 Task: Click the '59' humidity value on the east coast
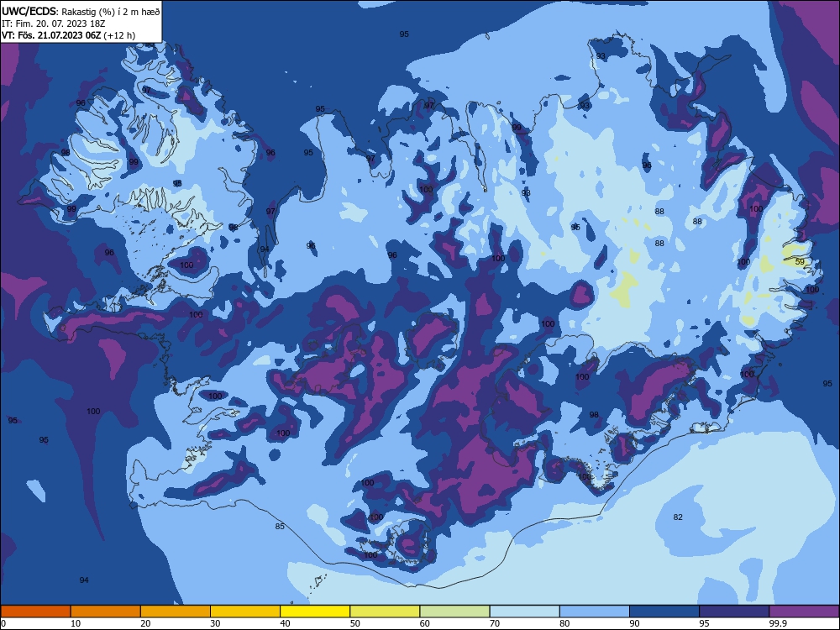[800, 262]
